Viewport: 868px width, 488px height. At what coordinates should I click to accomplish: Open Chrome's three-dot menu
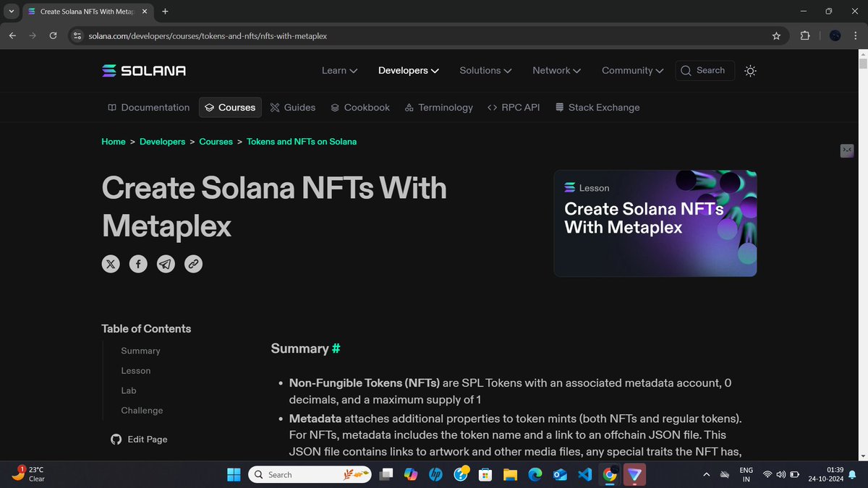pyautogui.click(x=856, y=35)
